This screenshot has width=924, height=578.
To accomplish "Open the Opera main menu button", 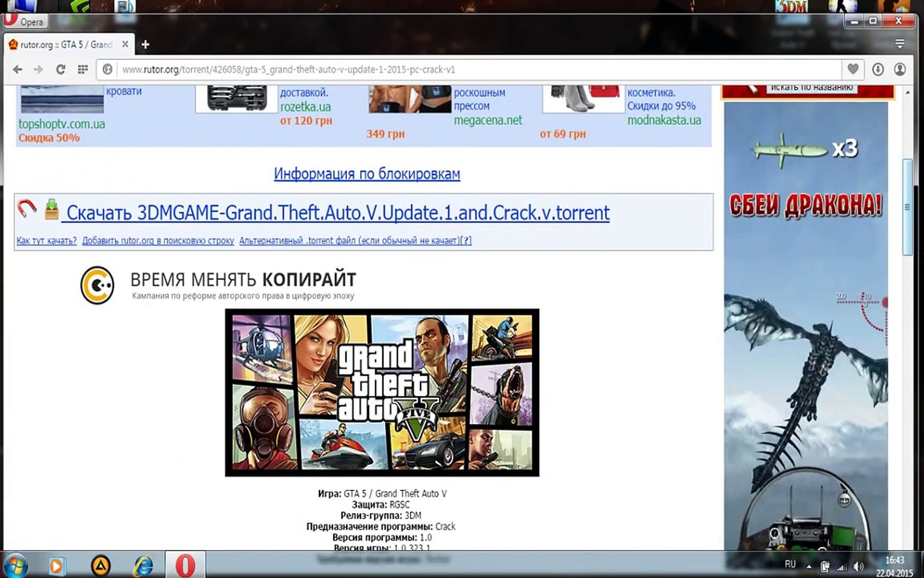I will [x=26, y=21].
